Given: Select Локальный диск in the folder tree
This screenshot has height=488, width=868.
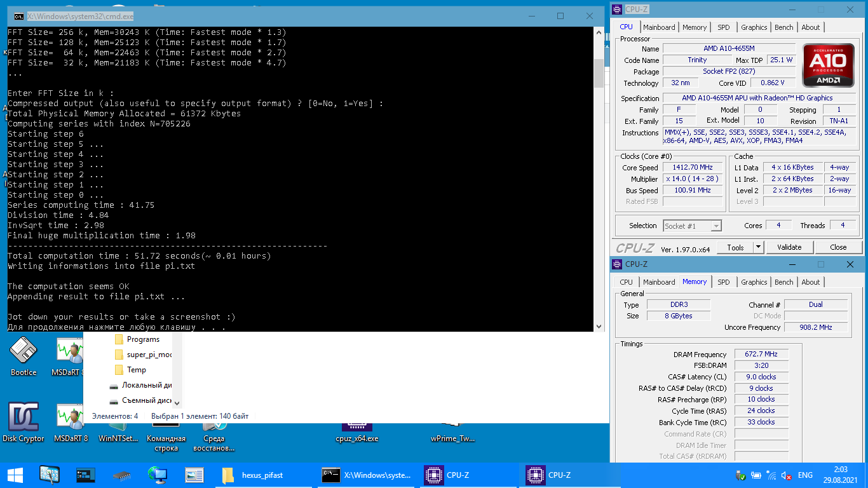Looking at the screenshot, I should (x=140, y=385).
